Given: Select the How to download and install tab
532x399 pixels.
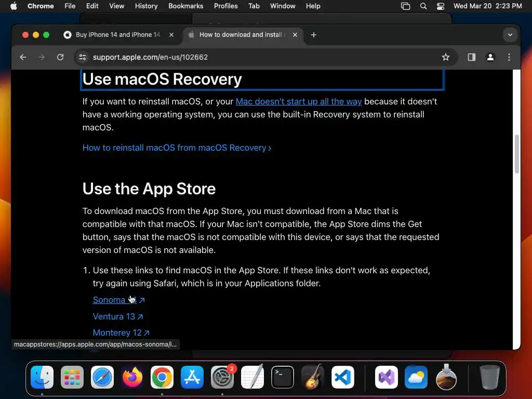Looking at the screenshot, I should [242, 35].
